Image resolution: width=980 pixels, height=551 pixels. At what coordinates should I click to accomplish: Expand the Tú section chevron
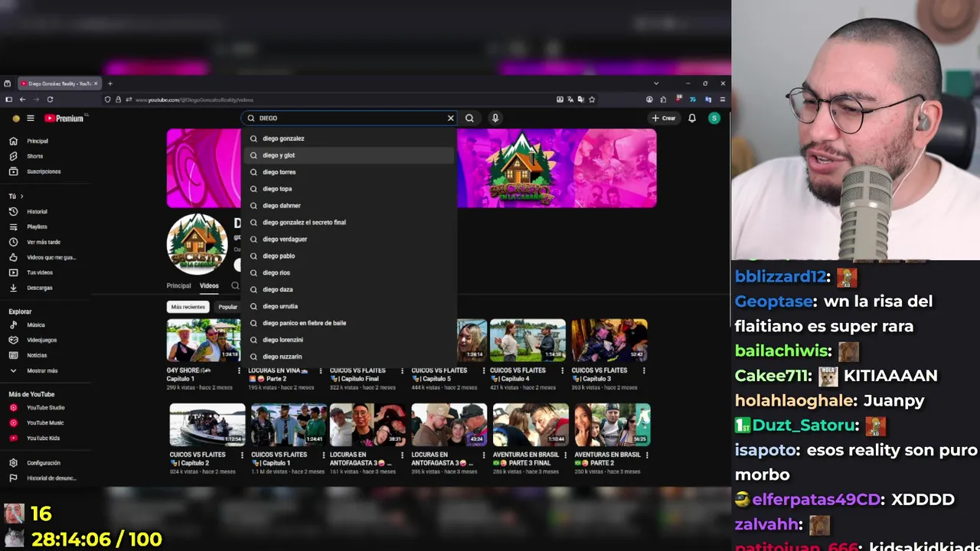21,196
